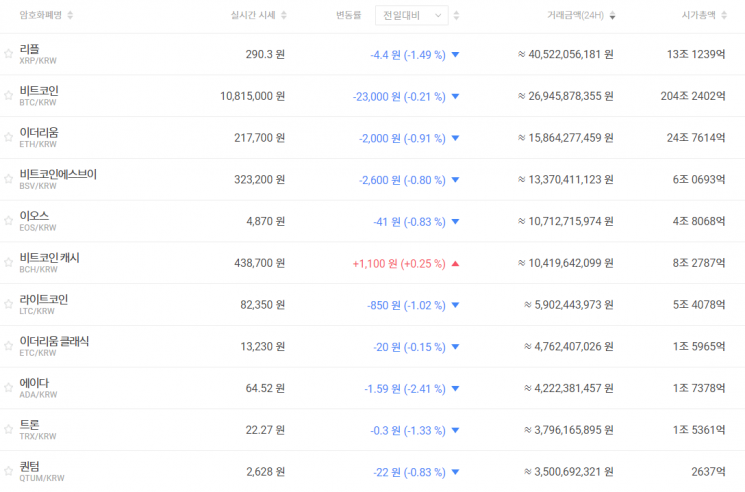Open the 전일대비 change-rate dropdown
Image resolution: width=745 pixels, height=492 pixels.
pos(411,16)
